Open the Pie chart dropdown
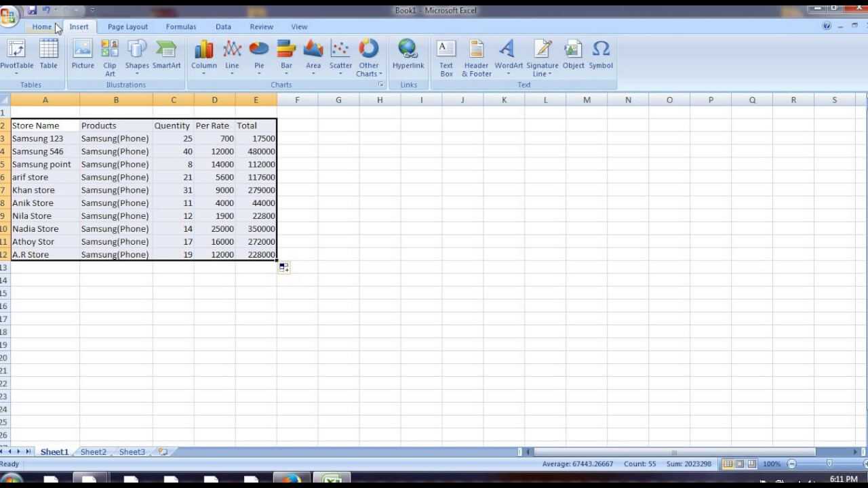This screenshot has height=488, width=868. [x=259, y=57]
